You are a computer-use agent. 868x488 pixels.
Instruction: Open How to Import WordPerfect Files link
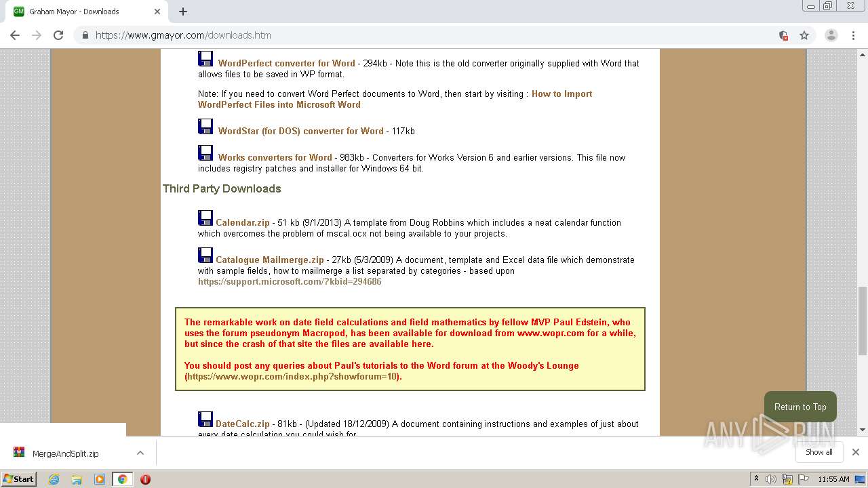(395, 99)
